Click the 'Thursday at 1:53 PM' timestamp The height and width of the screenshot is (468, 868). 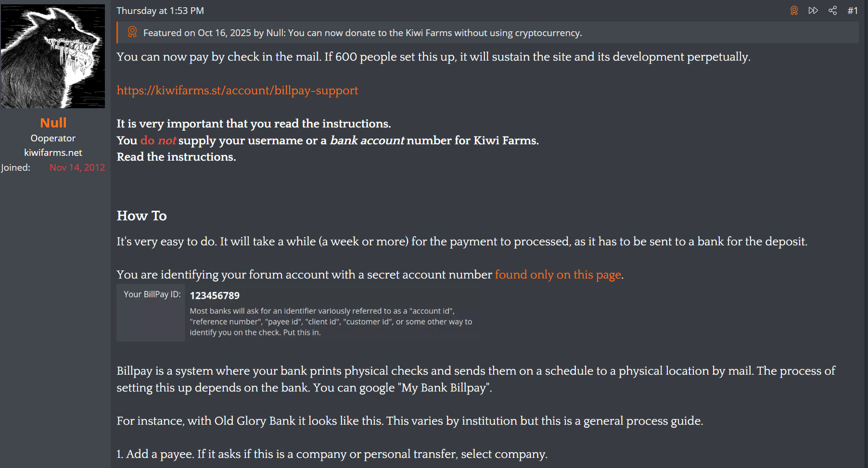point(160,11)
